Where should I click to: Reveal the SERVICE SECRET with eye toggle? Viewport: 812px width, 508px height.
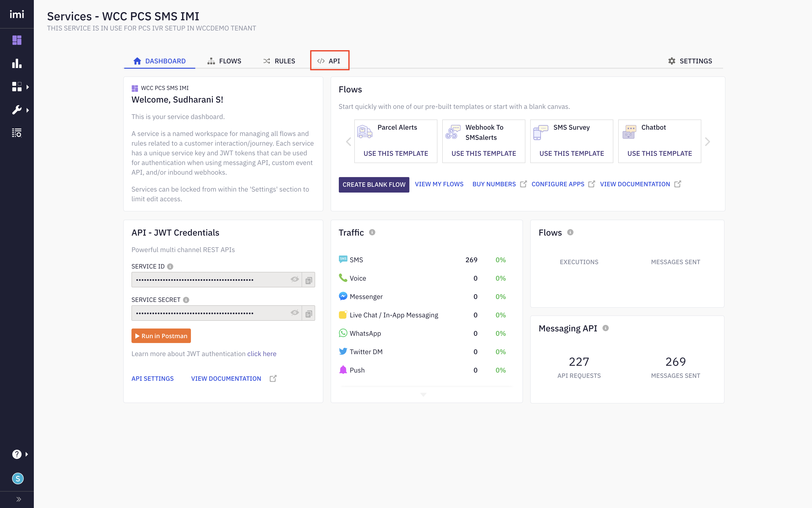(295, 313)
